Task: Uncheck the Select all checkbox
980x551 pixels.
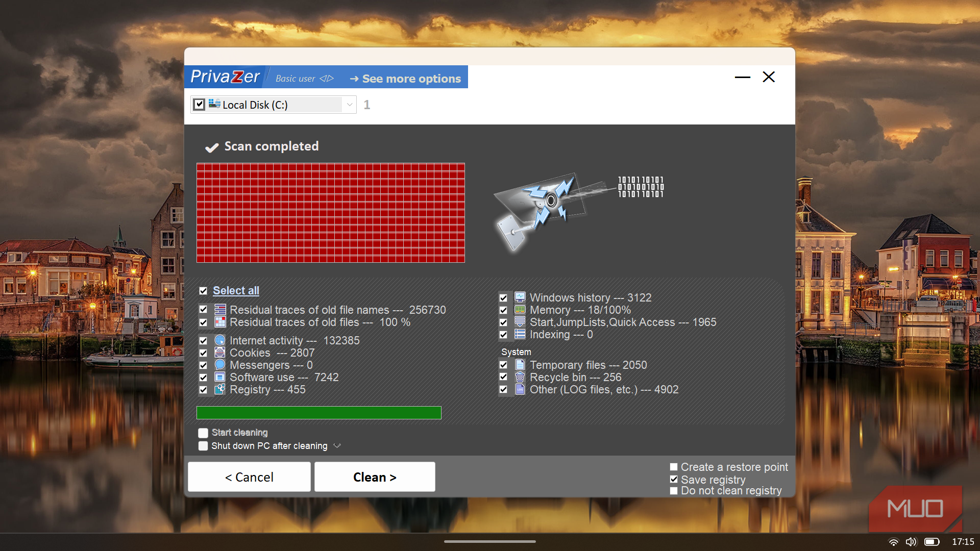Action: (x=203, y=291)
